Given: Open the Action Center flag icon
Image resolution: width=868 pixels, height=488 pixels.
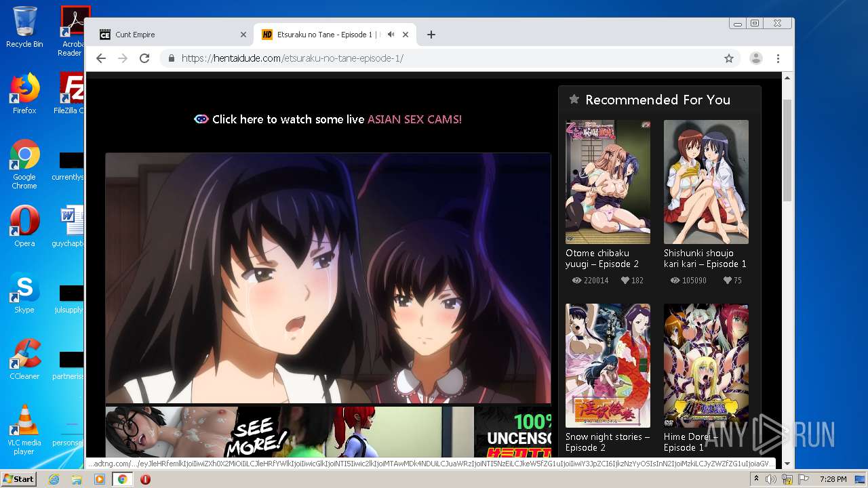Looking at the screenshot, I should [804, 479].
